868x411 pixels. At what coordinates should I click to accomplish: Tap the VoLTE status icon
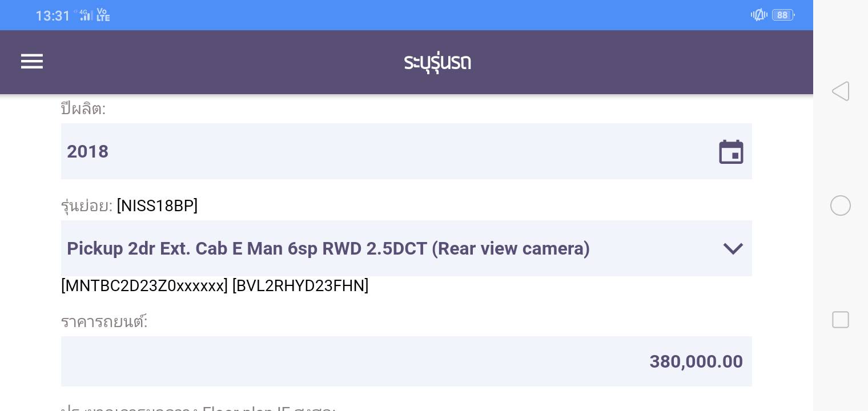click(x=103, y=15)
